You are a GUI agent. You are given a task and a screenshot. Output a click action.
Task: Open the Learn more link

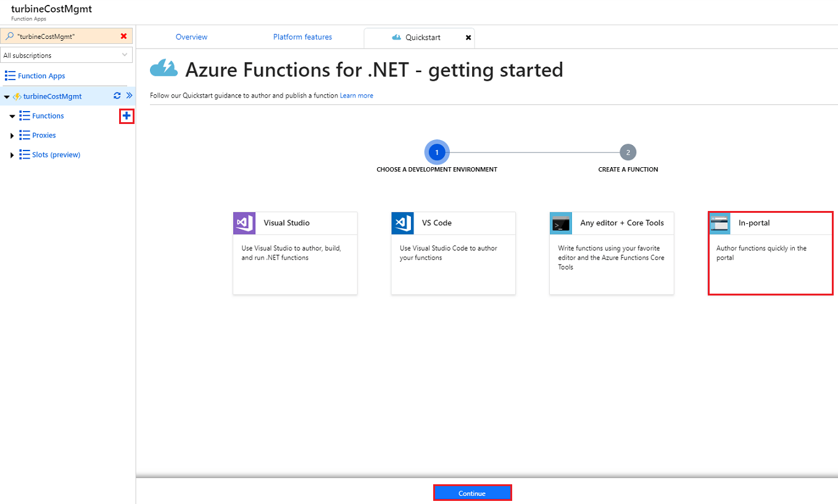357,96
